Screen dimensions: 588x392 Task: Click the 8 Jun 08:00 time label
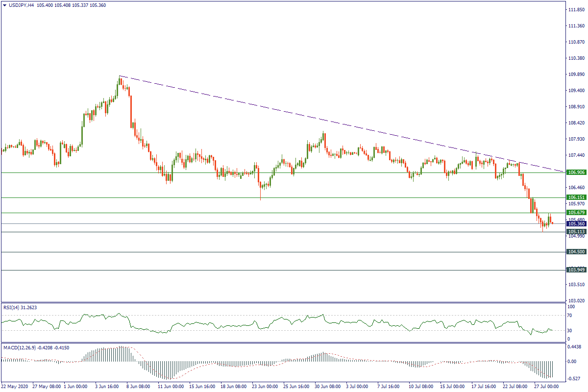(x=139, y=387)
